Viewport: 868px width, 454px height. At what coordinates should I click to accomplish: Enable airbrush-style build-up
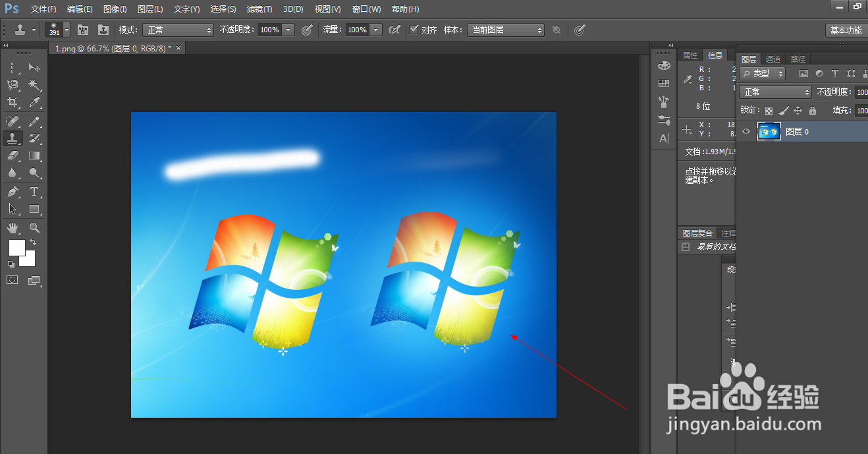pos(394,30)
